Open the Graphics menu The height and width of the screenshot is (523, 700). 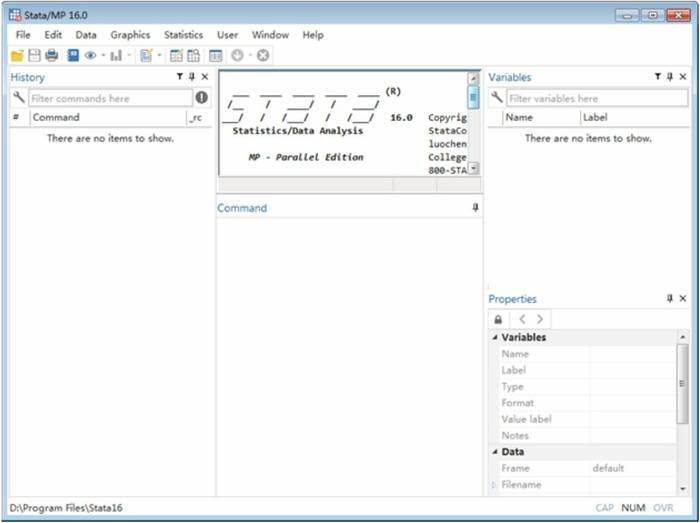pos(130,35)
